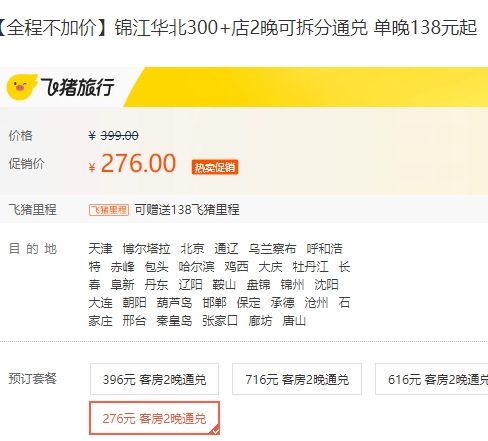This screenshot has height=441, width=488.
Task: Click the 哈尔滨 destination link
Action: point(196,267)
